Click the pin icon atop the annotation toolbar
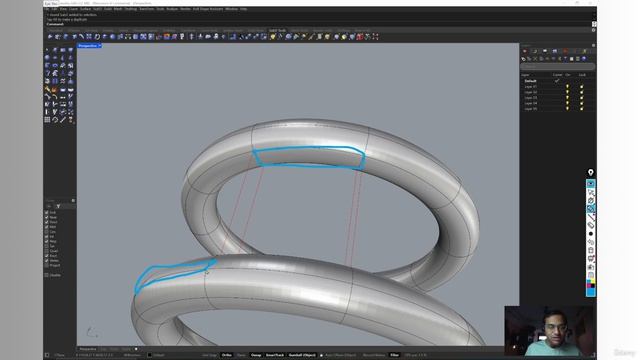640x360 pixels. (591, 173)
